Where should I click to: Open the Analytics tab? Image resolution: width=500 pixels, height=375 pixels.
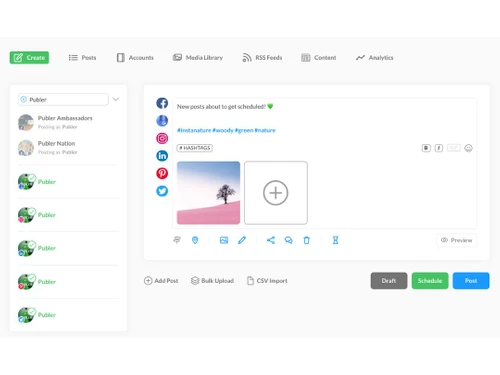[x=374, y=58]
